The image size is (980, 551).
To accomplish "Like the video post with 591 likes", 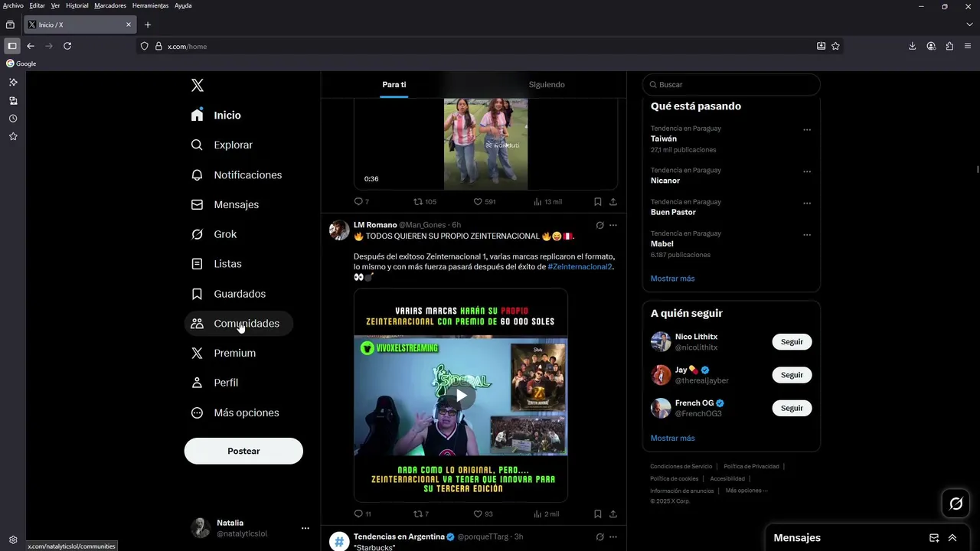I will [485, 202].
